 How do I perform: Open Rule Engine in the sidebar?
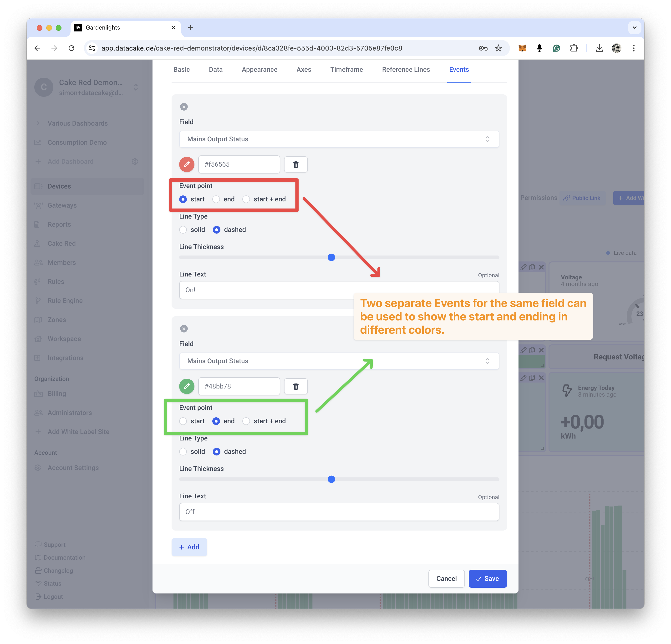[x=65, y=301]
